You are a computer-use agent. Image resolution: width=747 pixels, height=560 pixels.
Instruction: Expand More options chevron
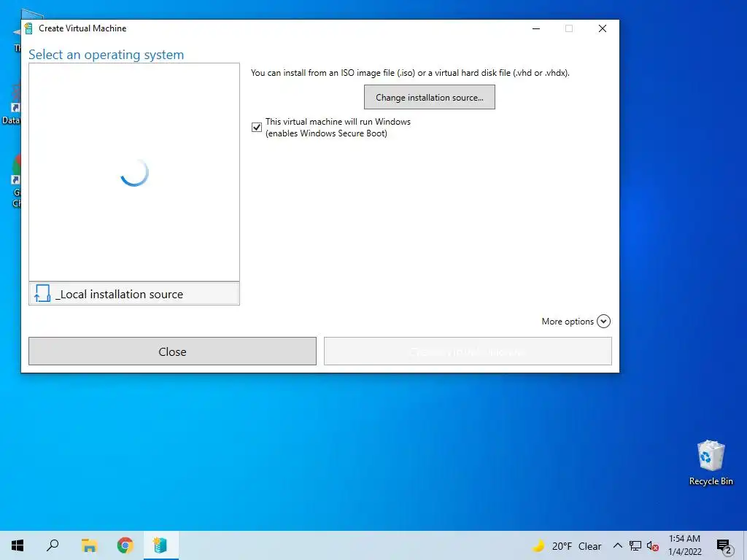(x=603, y=322)
